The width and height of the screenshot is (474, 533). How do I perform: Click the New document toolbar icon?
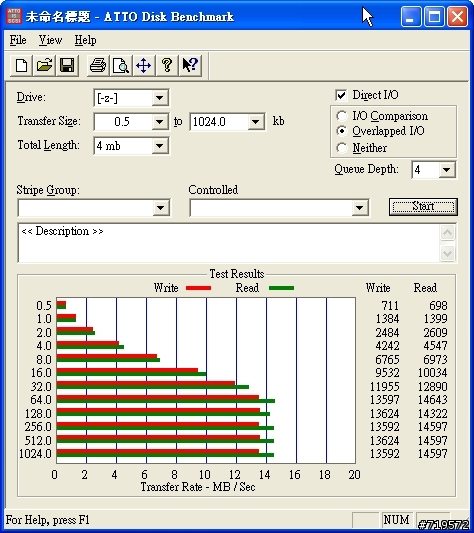pos(22,65)
